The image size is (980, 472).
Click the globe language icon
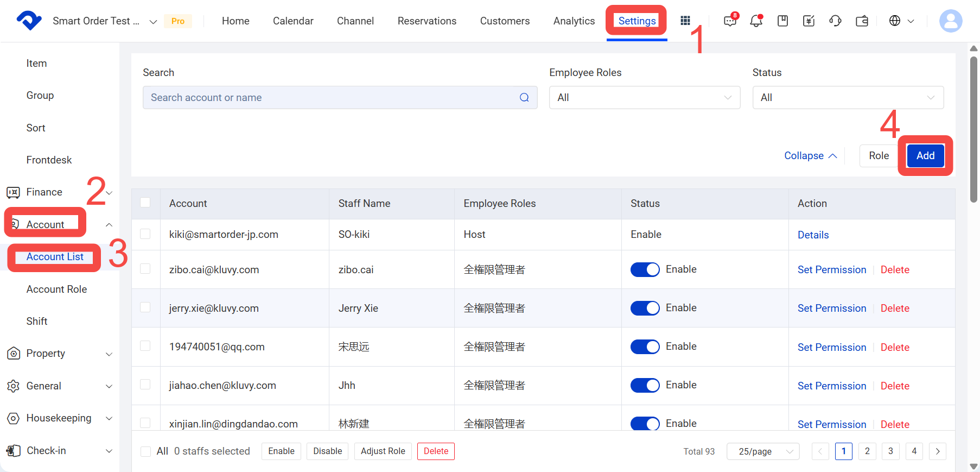pyautogui.click(x=895, y=21)
